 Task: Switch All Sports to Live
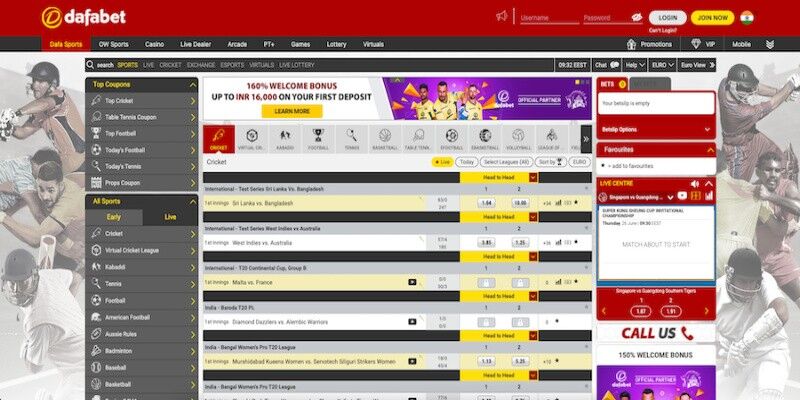pos(170,217)
